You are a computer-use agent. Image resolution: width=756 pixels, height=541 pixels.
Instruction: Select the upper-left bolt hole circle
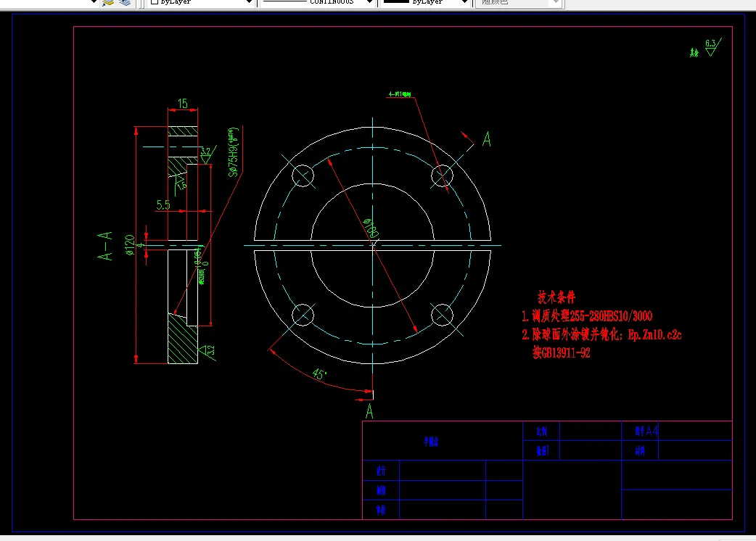click(303, 175)
